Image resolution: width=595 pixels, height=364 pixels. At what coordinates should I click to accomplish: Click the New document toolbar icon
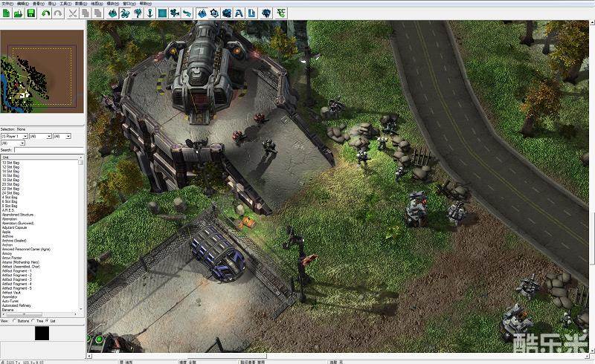(6, 13)
